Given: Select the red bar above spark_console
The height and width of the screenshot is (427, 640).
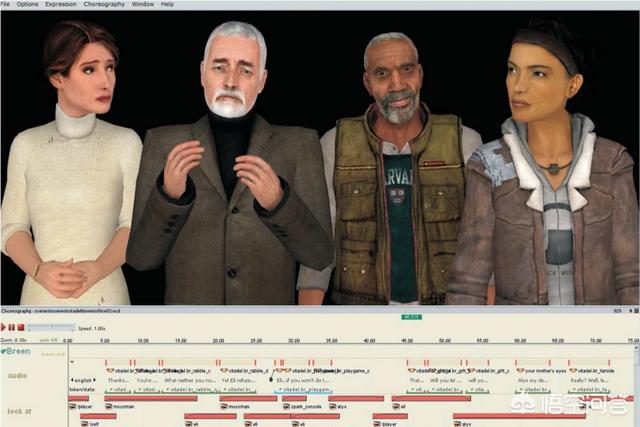Looking at the screenshot, I should 294,398.
